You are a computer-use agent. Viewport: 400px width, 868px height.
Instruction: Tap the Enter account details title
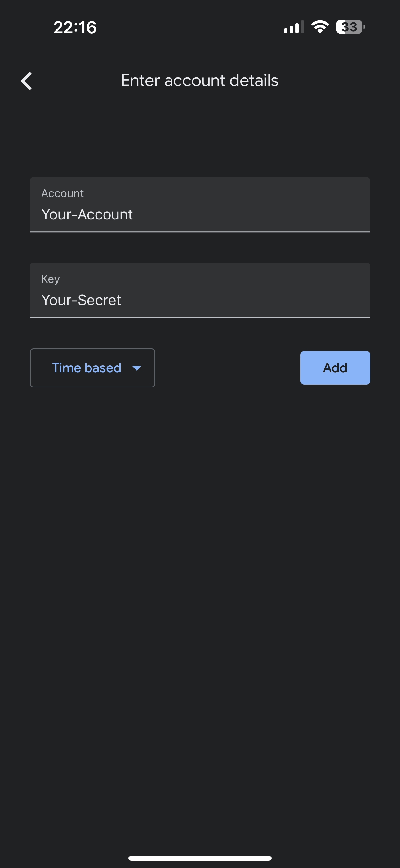[200, 80]
